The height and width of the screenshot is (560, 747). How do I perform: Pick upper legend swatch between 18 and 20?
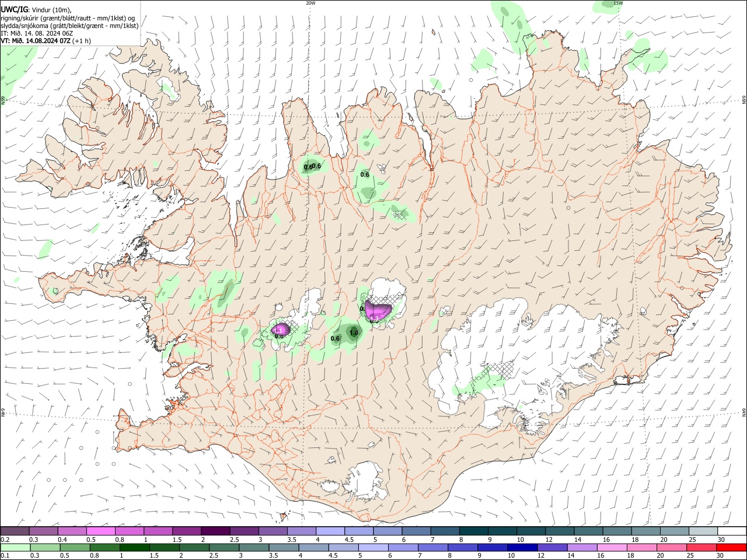tap(645, 531)
